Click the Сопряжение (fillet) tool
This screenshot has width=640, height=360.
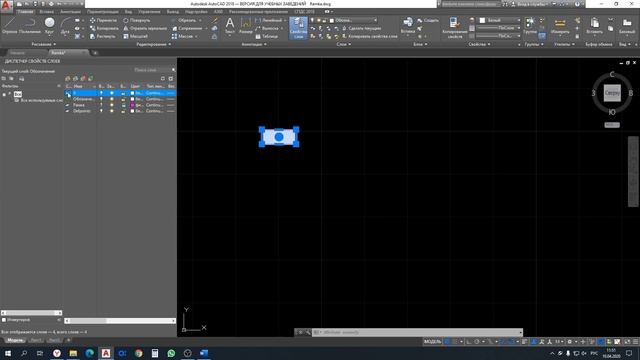[x=187, y=28]
